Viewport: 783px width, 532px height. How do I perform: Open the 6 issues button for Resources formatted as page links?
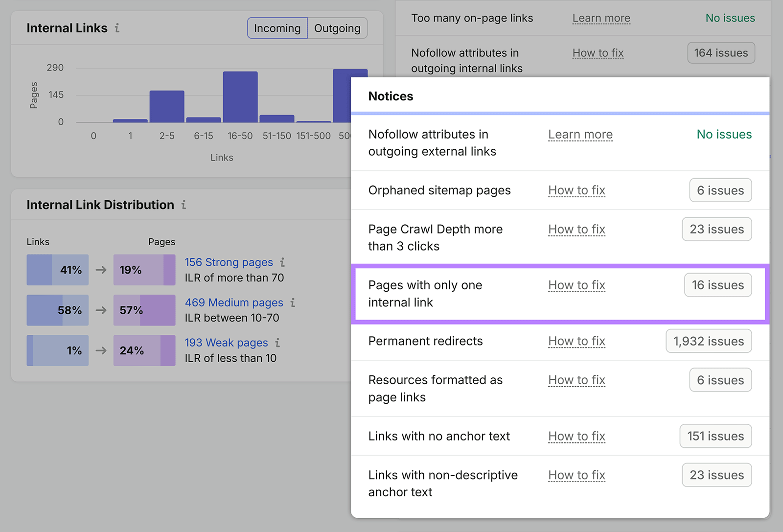pos(720,380)
